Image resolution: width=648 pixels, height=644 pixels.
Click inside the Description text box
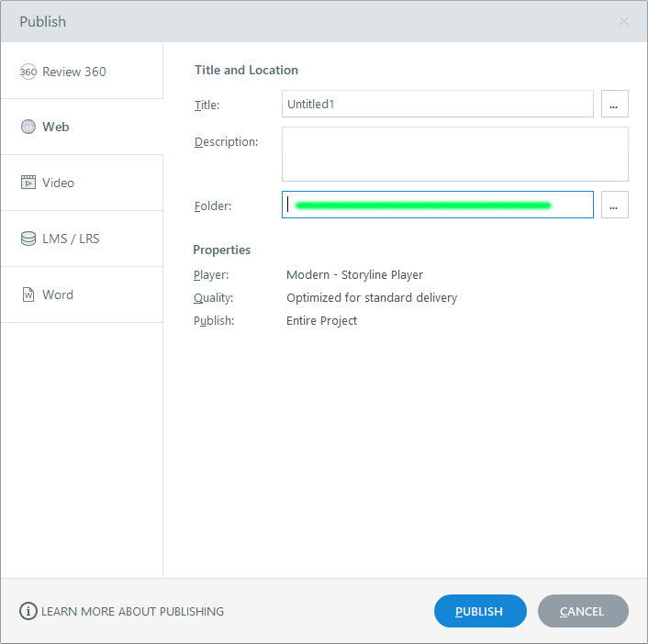454,154
